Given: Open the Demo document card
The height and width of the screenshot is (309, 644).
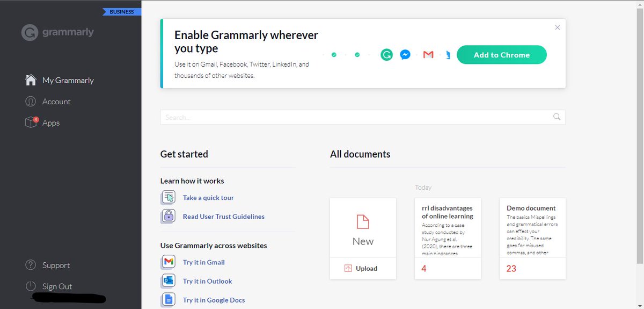Looking at the screenshot, I should pyautogui.click(x=532, y=239).
